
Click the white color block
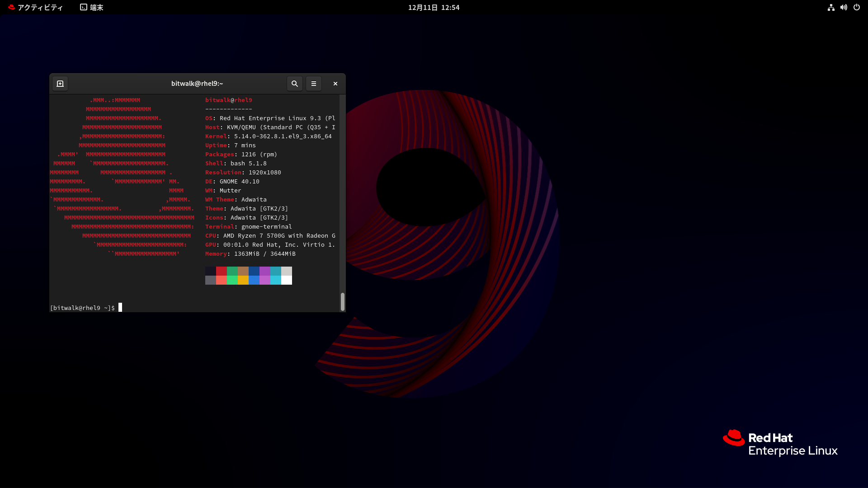pyautogui.click(x=287, y=280)
